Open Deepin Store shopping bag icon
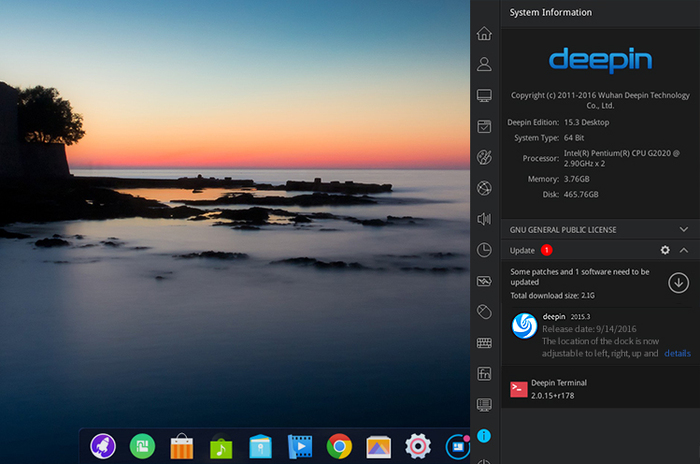 point(181,446)
